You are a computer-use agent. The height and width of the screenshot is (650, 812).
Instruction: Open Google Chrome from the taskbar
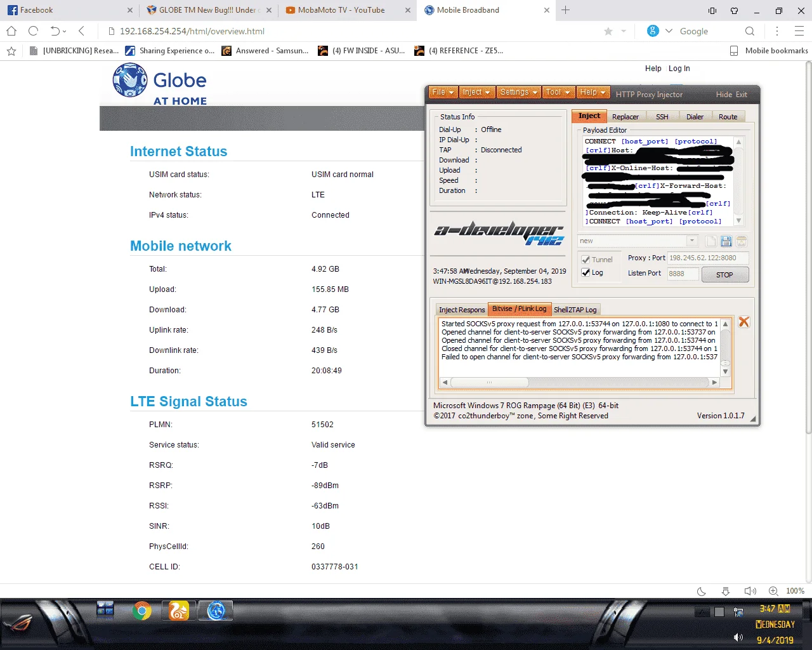coord(142,611)
